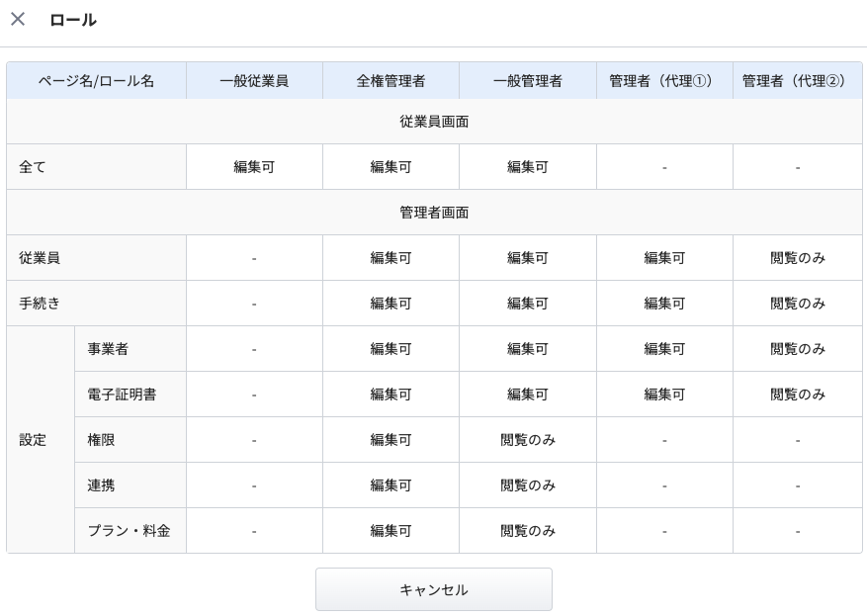Click the 電子証明書 row label
The height and width of the screenshot is (616, 867).
point(122,395)
